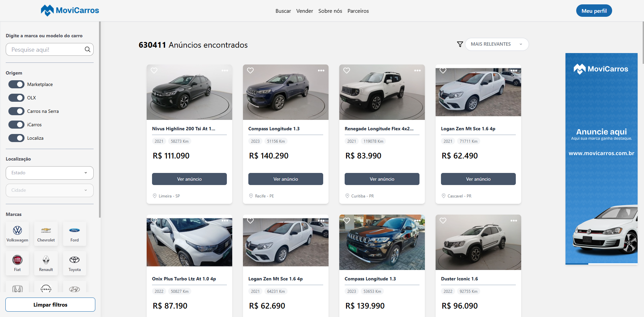Select the Volkswagen brand icon
The height and width of the screenshot is (317, 644).
click(x=17, y=234)
